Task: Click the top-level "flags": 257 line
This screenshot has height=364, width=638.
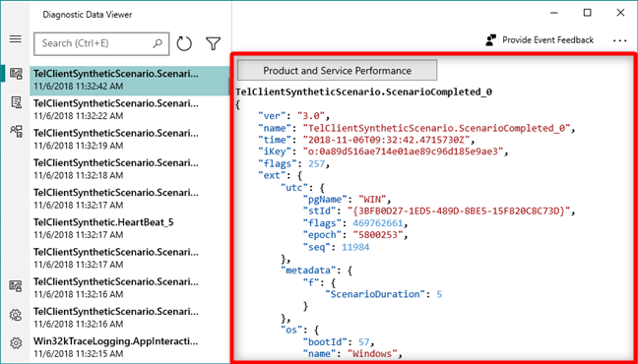Action: coord(293,164)
